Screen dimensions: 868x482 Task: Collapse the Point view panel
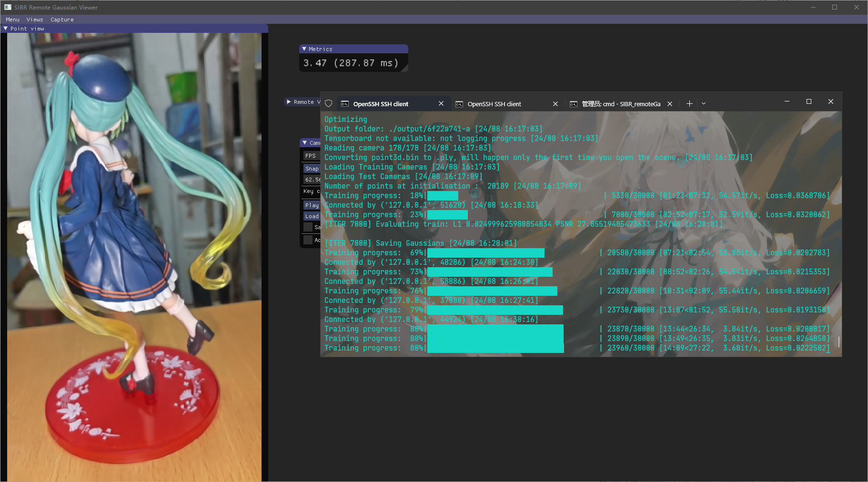pos(5,29)
